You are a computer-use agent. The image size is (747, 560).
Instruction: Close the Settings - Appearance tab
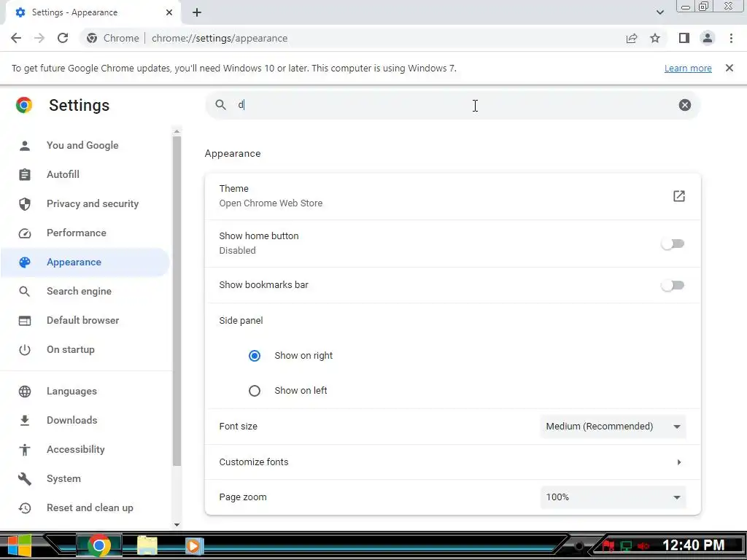click(169, 12)
